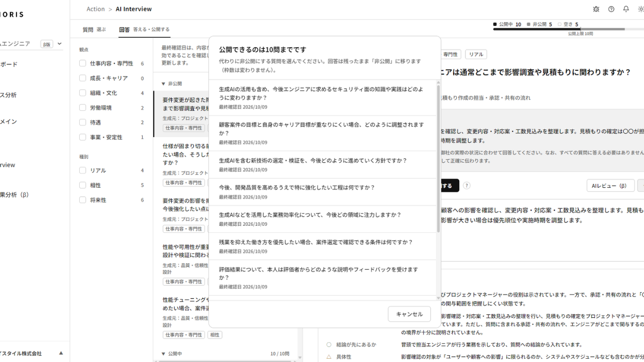Pick the 新技術の選定・検証 question
The width and height of the screenshot is (644, 362).
(x=322, y=165)
